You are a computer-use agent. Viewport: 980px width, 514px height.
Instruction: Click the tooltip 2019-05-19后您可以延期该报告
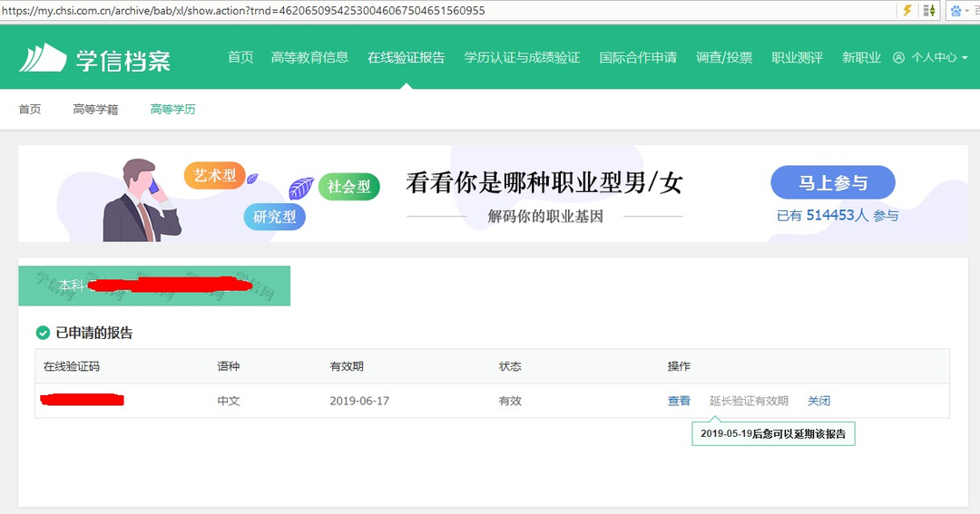773,433
